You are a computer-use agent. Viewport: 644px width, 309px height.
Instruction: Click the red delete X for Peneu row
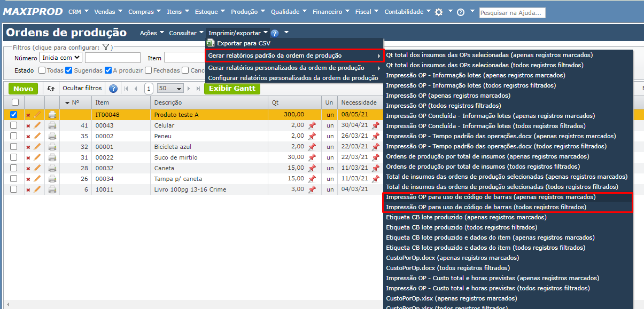(x=28, y=136)
